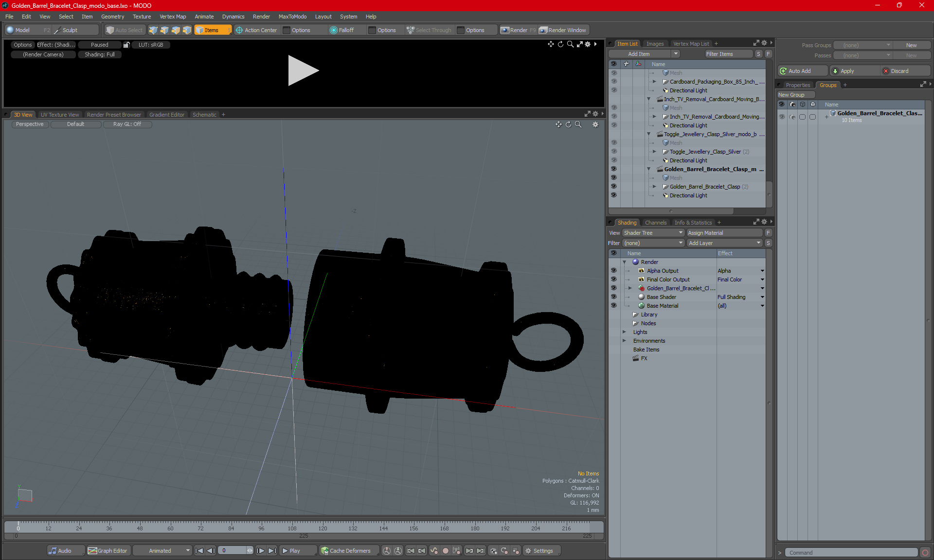Open the Geometry menu
The width and height of the screenshot is (934, 560).
pyautogui.click(x=112, y=17)
